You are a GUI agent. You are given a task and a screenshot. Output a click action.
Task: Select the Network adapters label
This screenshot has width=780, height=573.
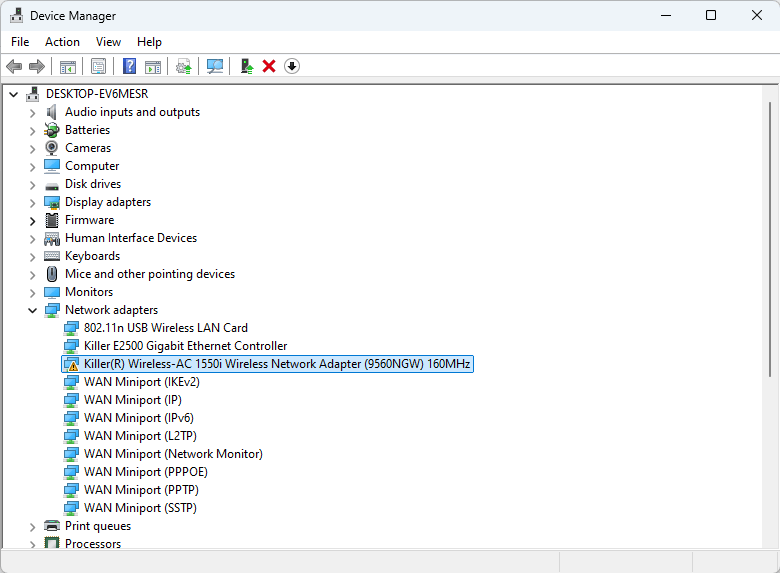(111, 310)
